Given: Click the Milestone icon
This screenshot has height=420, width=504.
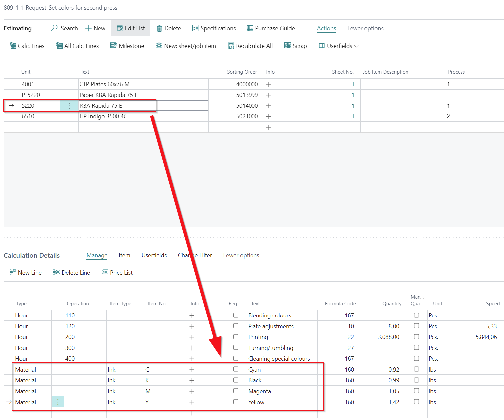Looking at the screenshot, I should (x=114, y=45).
